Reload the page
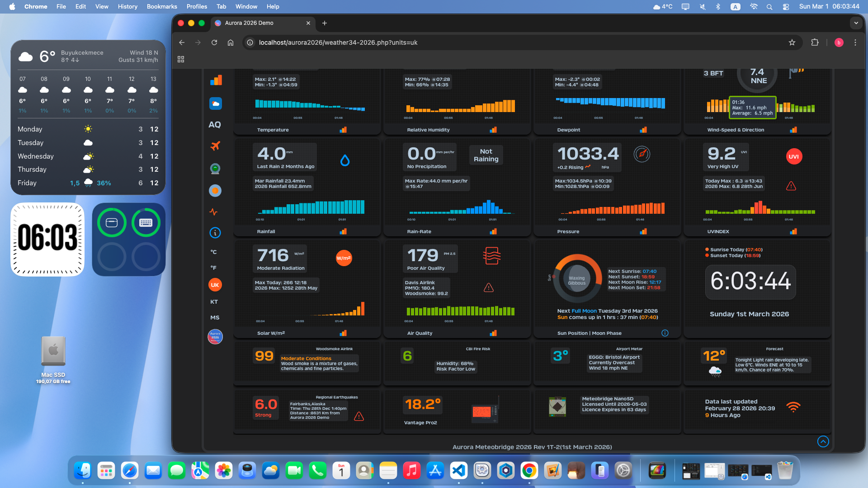The height and width of the screenshot is (488, 868). tap(214, 42)
